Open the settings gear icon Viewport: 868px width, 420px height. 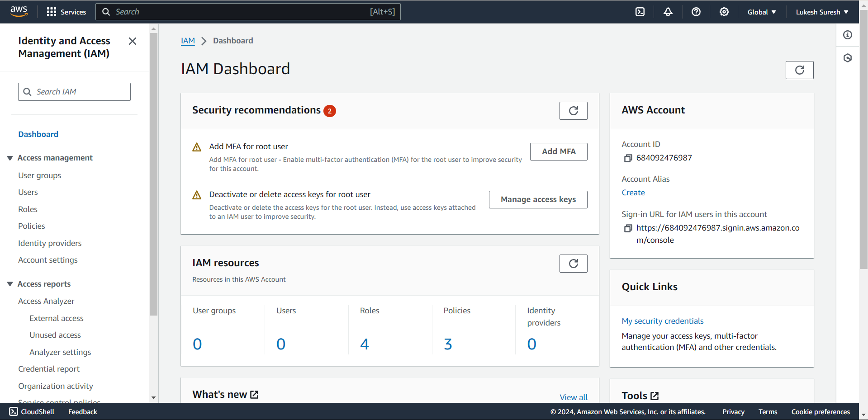click(x=724, y=12)
